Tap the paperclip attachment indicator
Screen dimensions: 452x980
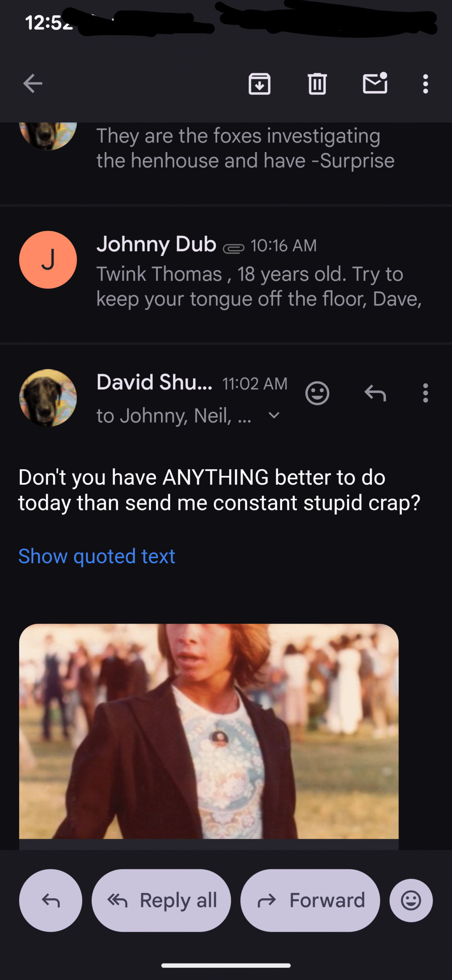(233, 248)
